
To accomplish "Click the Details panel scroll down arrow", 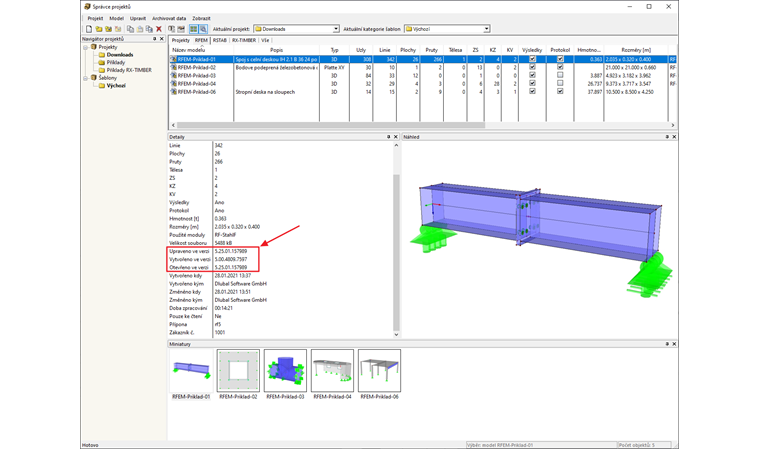I will coord(396,335).
